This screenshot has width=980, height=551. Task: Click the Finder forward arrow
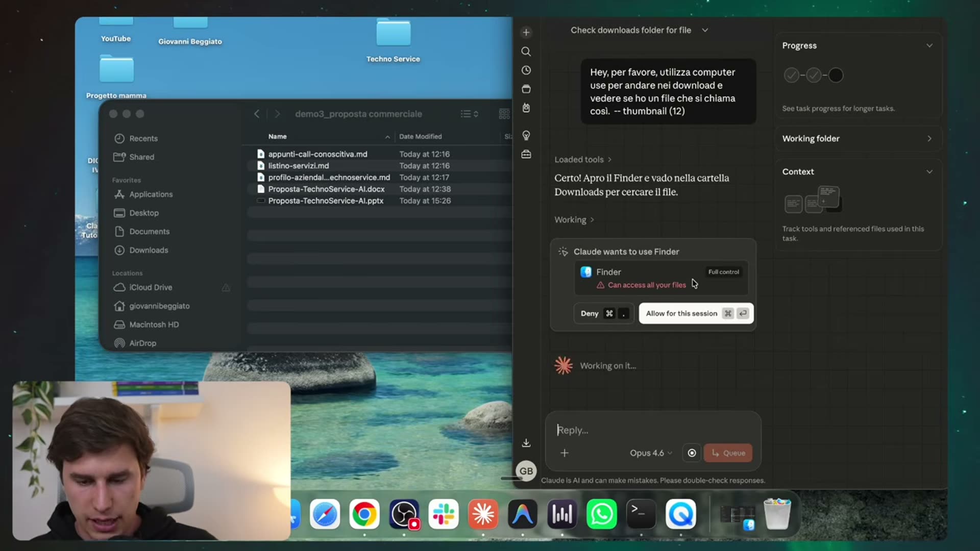[x=277, y=114]
